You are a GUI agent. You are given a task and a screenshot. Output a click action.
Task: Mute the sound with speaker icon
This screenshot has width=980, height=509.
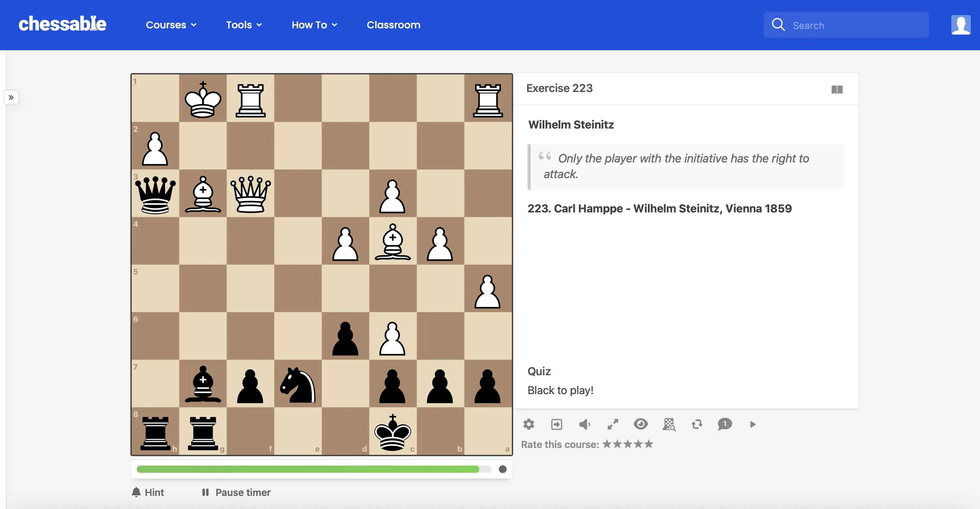click(584, 424)
